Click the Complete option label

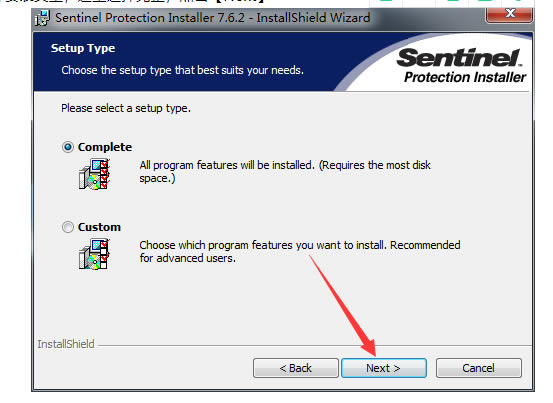105,147
